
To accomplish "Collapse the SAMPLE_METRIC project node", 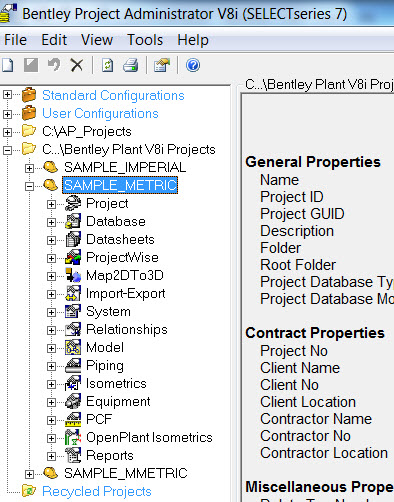I will pos(29,186).
